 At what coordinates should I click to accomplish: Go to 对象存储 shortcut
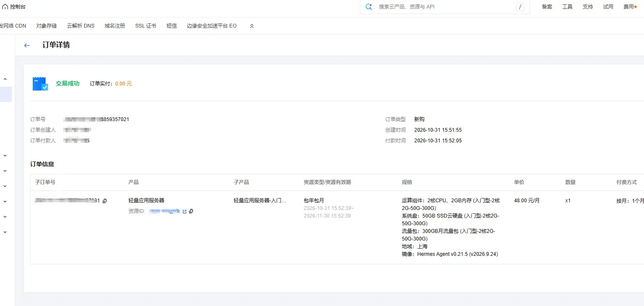click(46, 26)
